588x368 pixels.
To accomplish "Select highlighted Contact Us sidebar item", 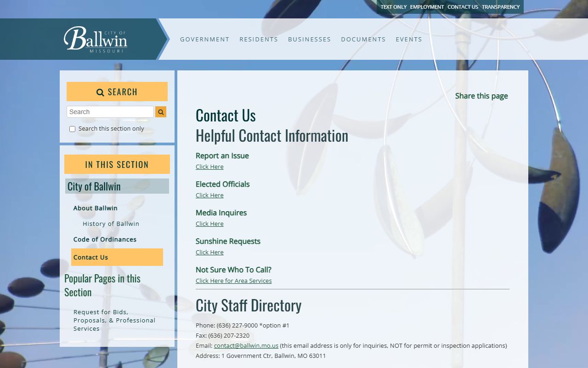I will point(117,257).
